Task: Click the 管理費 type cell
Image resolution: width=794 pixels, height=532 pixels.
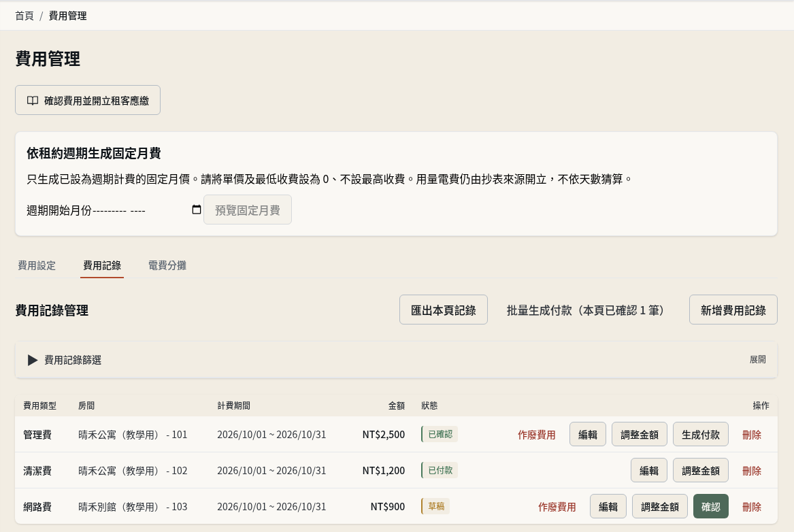Action: 37,434
